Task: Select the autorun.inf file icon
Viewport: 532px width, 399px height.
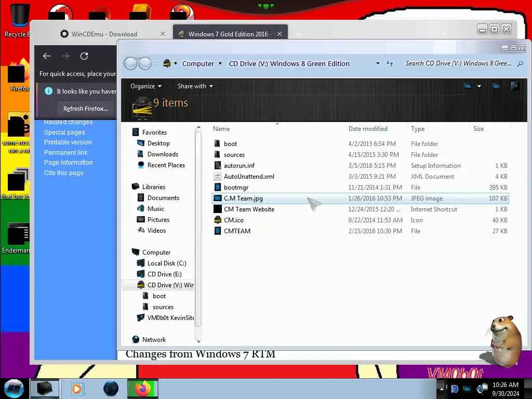Action: point(218,165)
